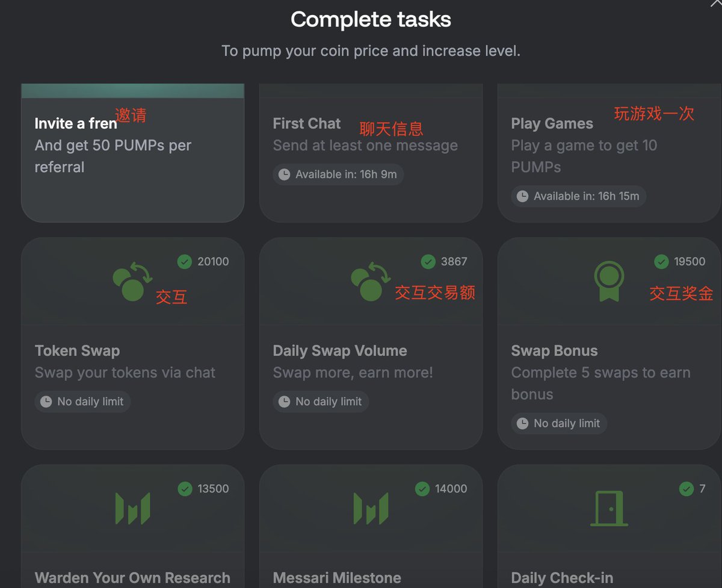Click the Messari Milestone logo icon
Viewport: 722px width, 588px height.
pyautogui.click(x=371, y=509)
